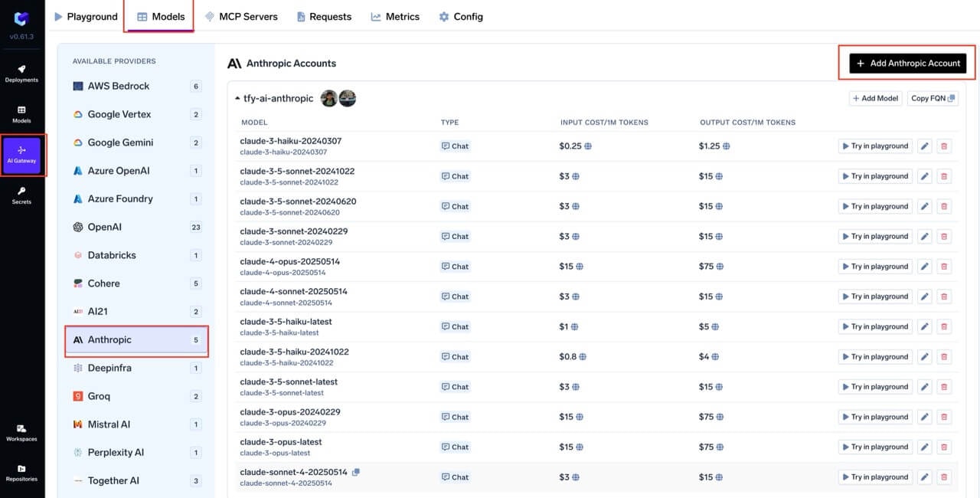Select the Together AI provider
The image size is (980, 498).
click(x=137, y=481)
